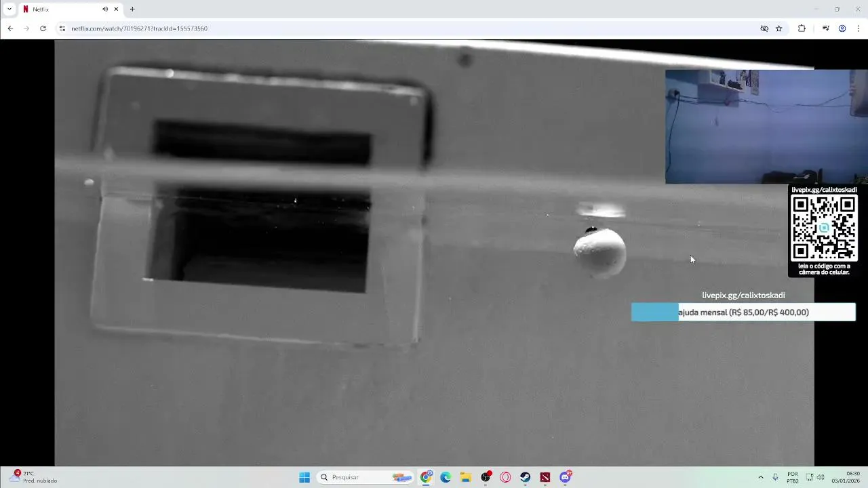The width and height of the screenshot is (868, 488).
Task: Click the taskbar Pesquisar search box
Action: coord(366,477)
